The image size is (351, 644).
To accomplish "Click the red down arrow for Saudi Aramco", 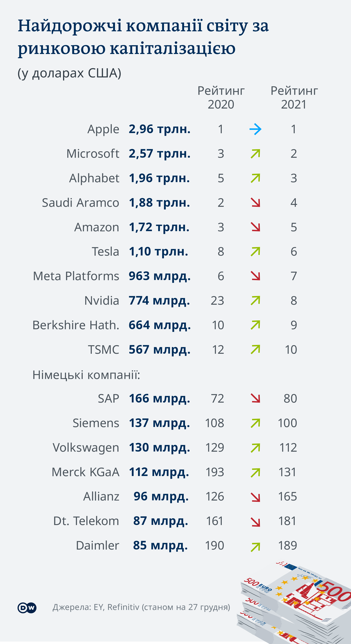I will coord(256,203).
